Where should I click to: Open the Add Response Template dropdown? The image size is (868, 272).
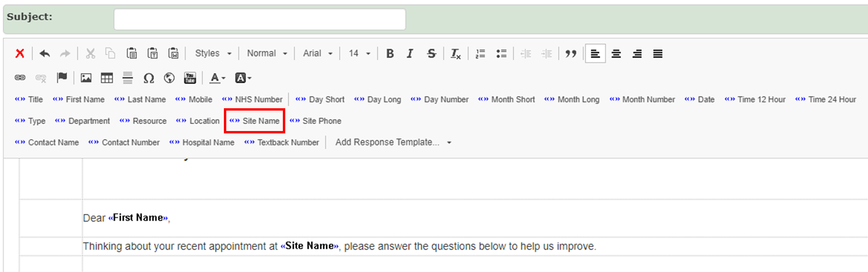[x=393, y=142]
